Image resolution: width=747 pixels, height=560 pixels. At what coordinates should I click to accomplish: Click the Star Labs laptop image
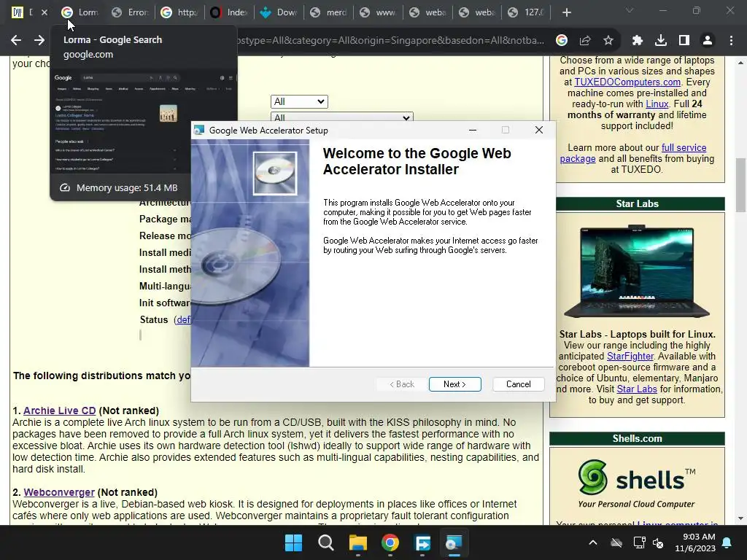coord(636,271)
